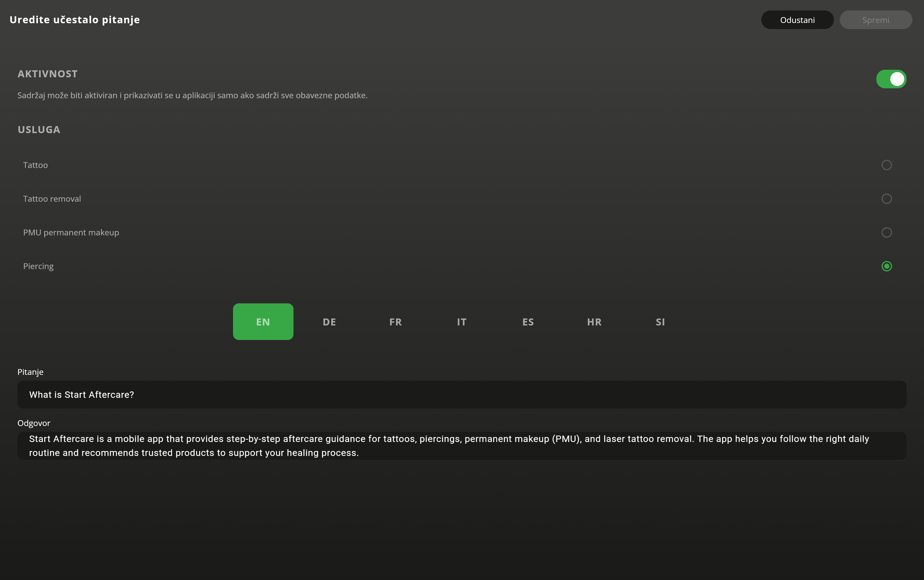924x580 pixels.
Task: Select the SI language tab
Action: (660, 322)
